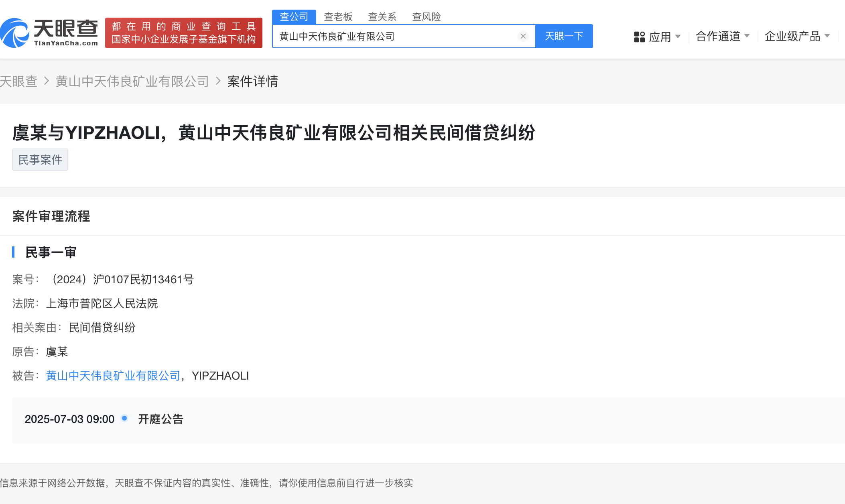Expand the 应用 dropdown arrow
Screen dimensions: 845x504
point(678,37)
